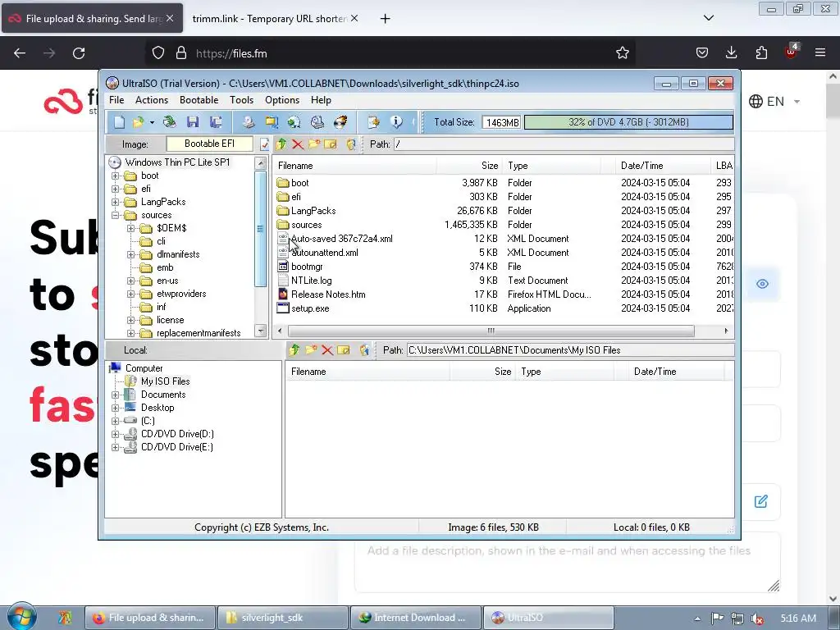The image size is (840, 630).
Task: Toggle the boot info check icon beside Bootable EFI
Action: [264, 144]
